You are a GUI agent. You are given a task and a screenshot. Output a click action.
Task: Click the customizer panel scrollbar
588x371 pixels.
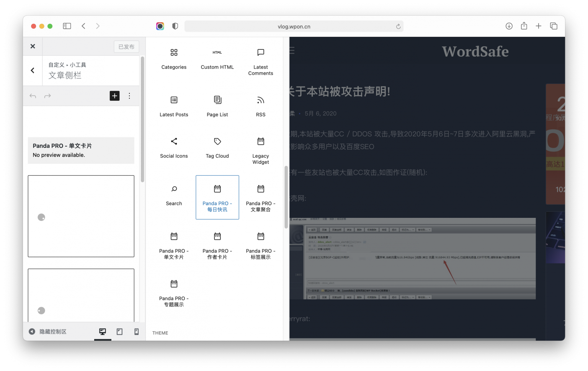coord(142,119)
